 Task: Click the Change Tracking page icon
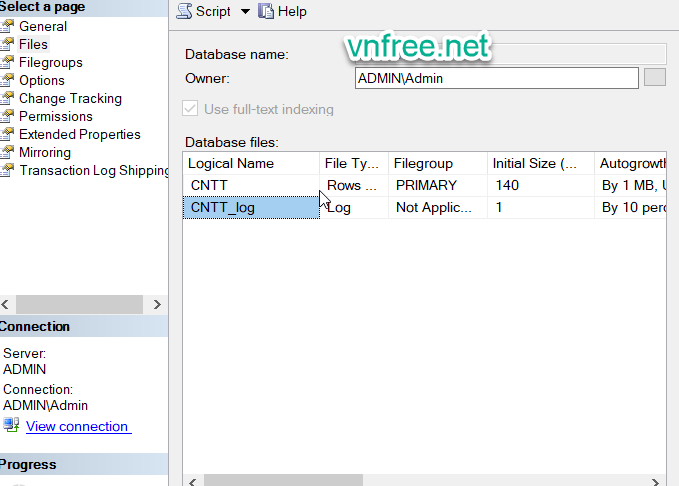[8, 98]
